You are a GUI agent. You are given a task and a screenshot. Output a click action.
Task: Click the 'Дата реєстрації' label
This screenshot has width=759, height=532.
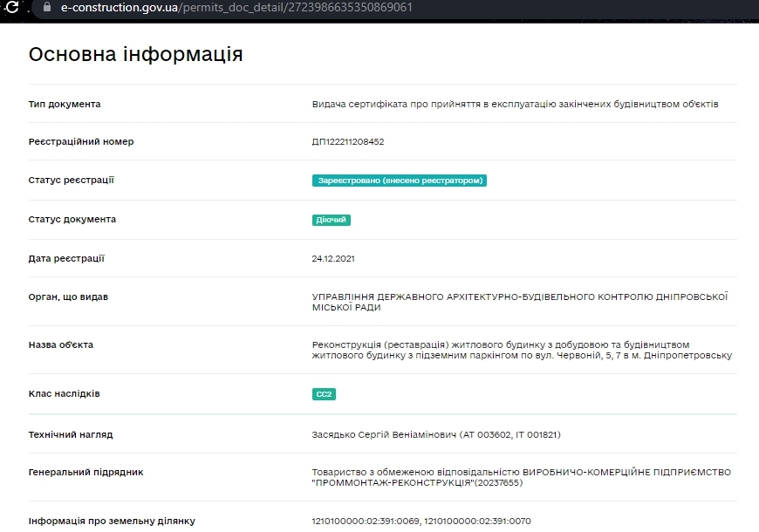coord(66,258)
